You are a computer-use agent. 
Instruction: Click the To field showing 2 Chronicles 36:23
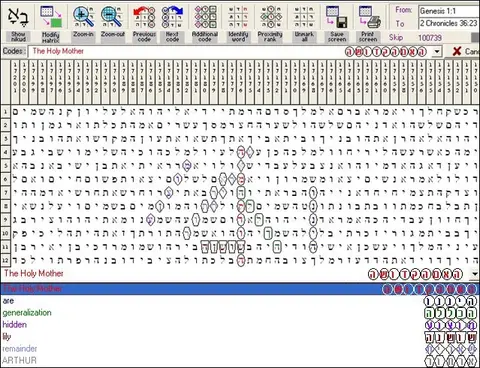(449, 23)
